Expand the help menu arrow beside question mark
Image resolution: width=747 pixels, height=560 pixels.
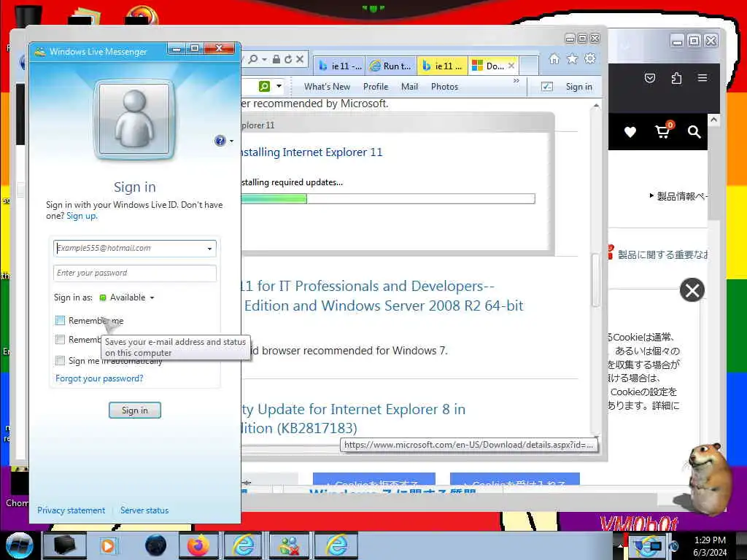tap(231, 141)
